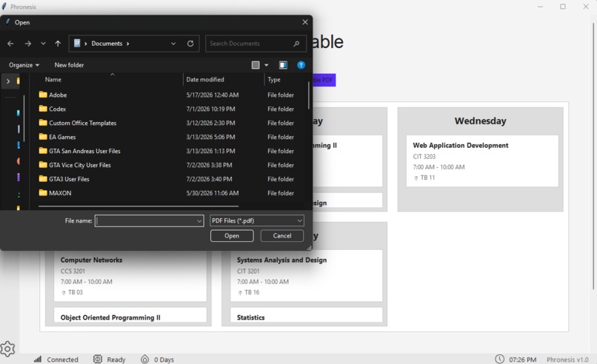Screen dimensions: 597x364
Task: Click the Phronesis main window scrollbar
Action: [x=593, y=156]
